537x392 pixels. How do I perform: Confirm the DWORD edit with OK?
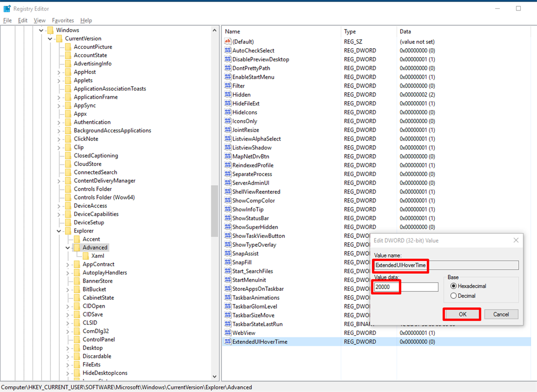463,314
